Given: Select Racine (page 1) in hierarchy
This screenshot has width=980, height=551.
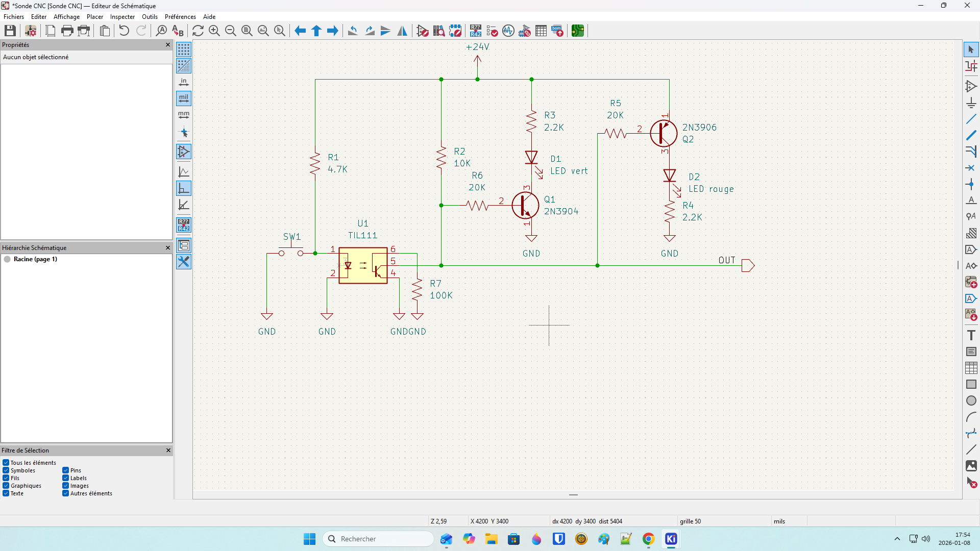Looking at the screenshot, I should click(x=35, y=259).
